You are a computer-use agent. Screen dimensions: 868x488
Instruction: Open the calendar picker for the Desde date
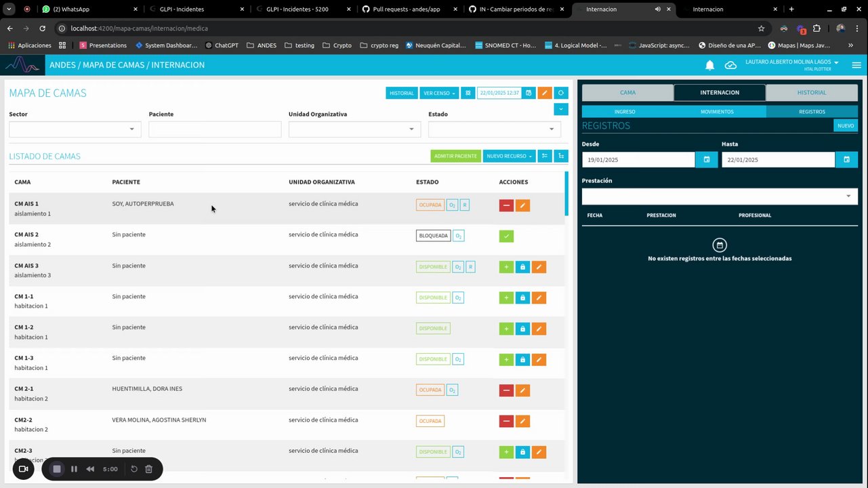[x=707, y=159]
